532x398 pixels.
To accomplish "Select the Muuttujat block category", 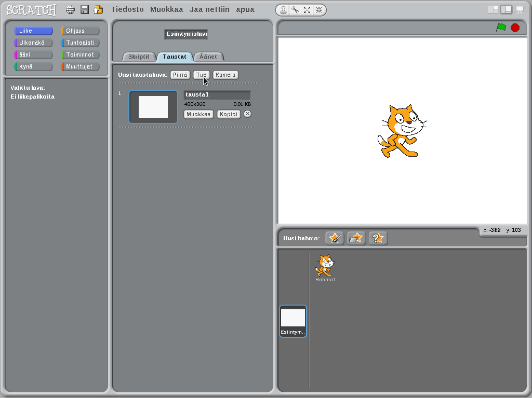I will (x=80, y=66).
